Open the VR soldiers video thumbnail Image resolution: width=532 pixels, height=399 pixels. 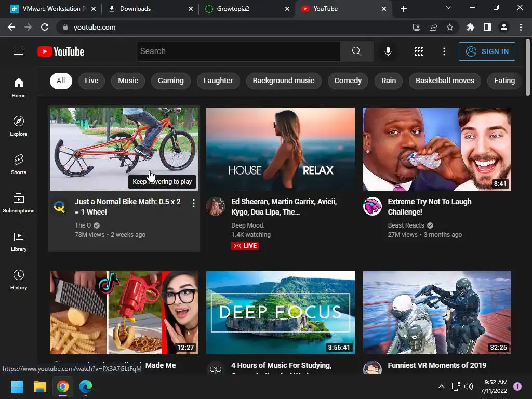pyautogui.click(x=437, y=312)
